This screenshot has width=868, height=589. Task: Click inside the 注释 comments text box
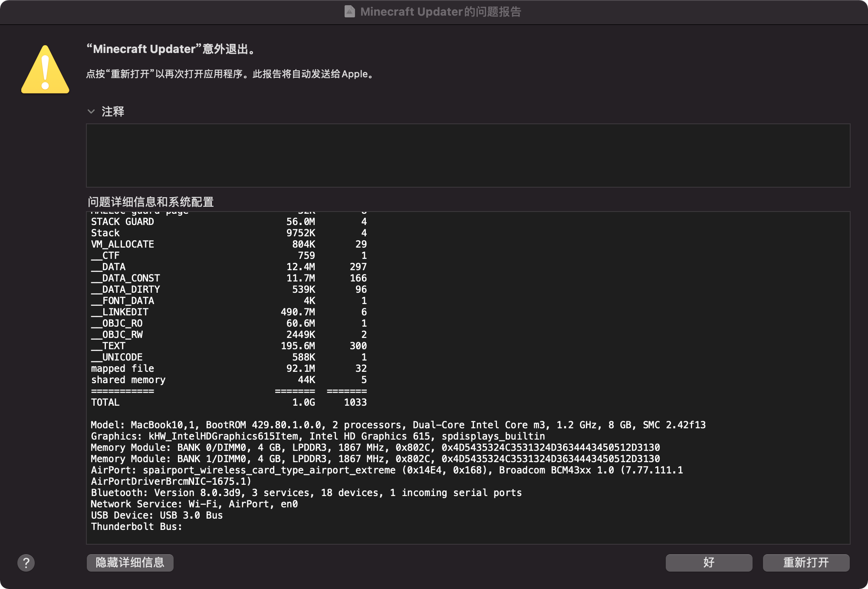click(468, 156)
